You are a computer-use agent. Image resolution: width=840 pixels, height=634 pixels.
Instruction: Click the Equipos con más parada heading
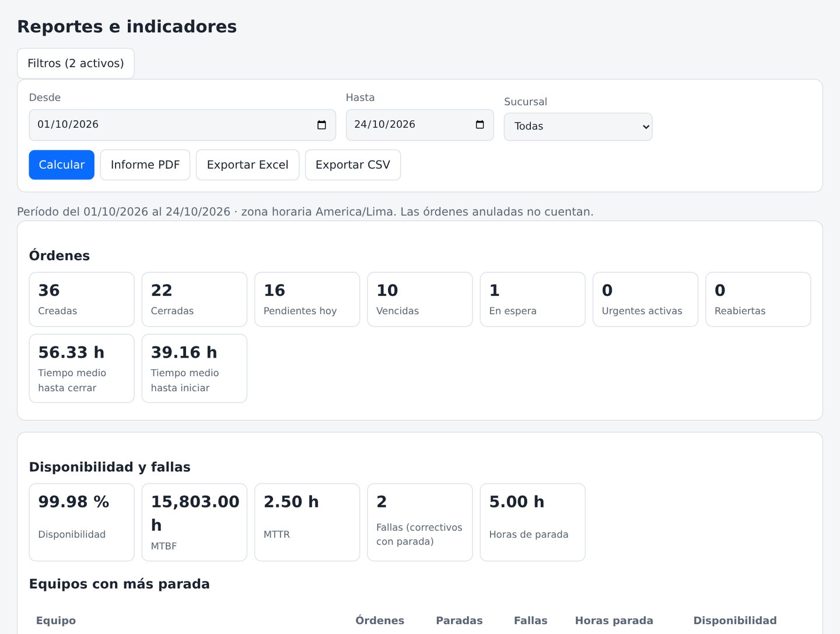[x=120, y=584]
